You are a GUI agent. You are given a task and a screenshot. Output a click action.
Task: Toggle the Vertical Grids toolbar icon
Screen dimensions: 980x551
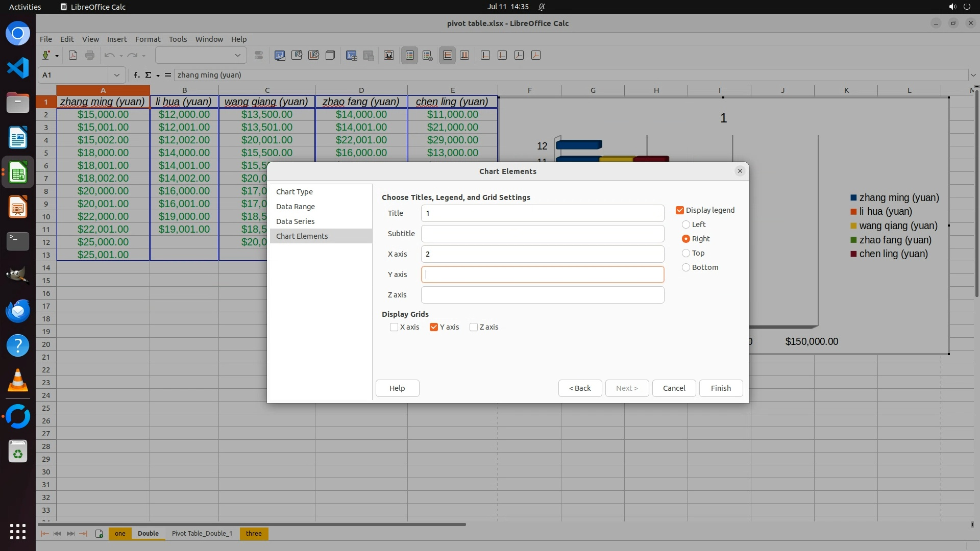(464, 56)
